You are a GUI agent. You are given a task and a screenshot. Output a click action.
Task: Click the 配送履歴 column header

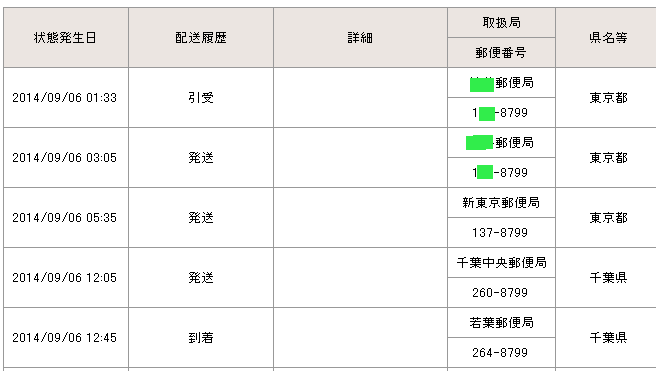(201, 38)
